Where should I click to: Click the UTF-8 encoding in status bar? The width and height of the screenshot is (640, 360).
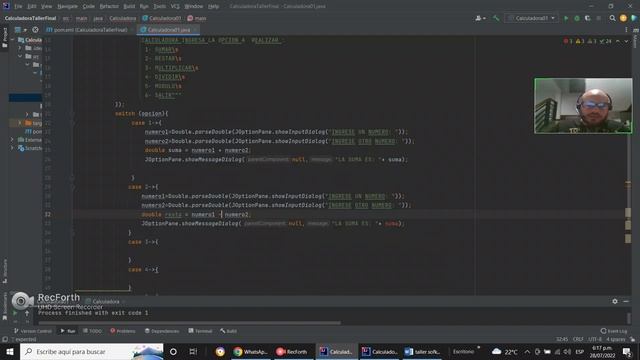[595, 339]
